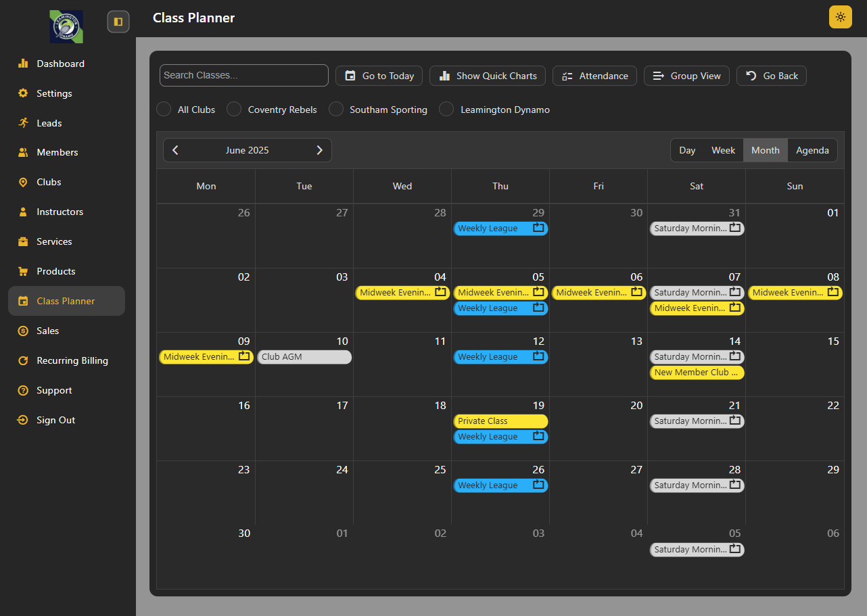Choose the Leamington Dynamo radio option
The image size is (867, 616).
[x=446, y=110]
